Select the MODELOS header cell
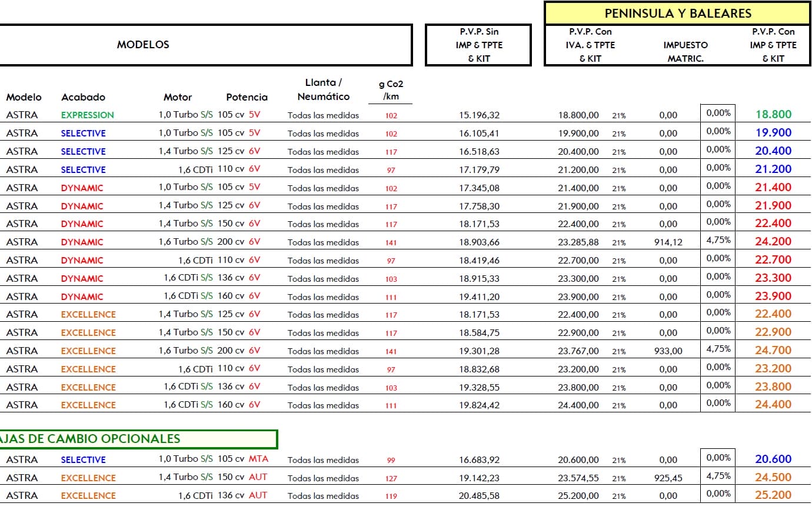Image resolution: width=812 pixels, height=513 pixels. coord(143,45)
